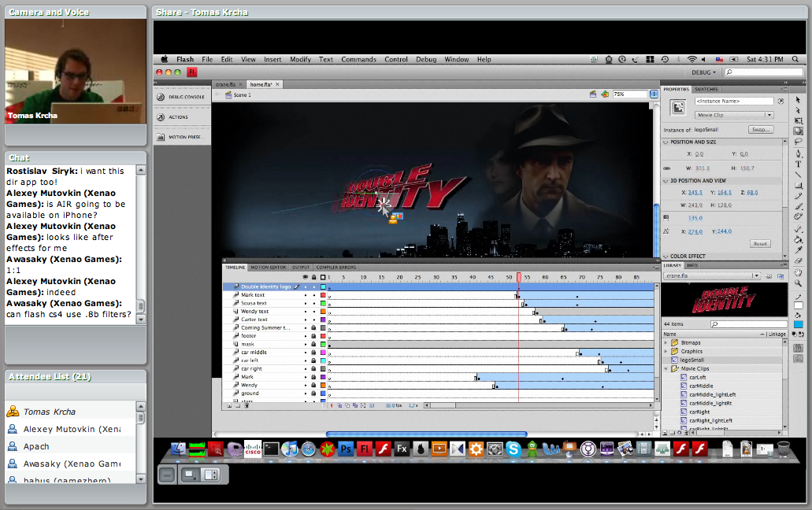Screen dimensions: 812x510
Task: Expand the Bitmaps library folder
Action: 666,342
